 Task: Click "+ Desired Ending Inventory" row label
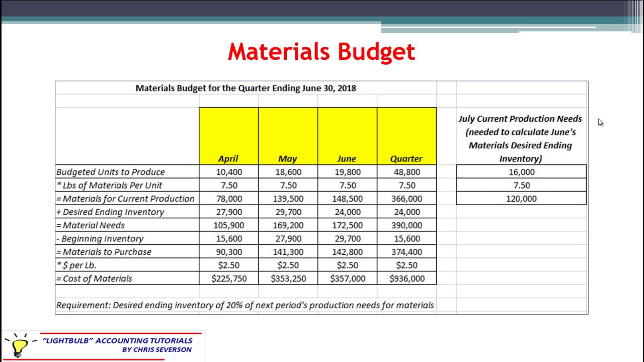pos(110,212)
